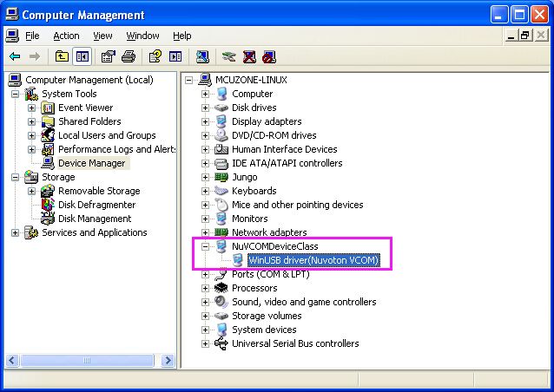Collapse the Storage tree node
554x392 pixels.
point(16,177)
